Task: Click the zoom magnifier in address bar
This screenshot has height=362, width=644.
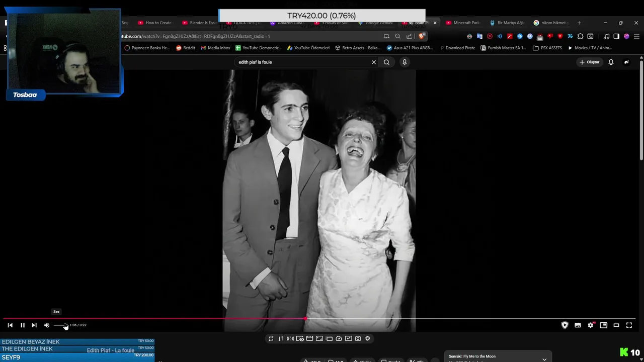Action: click(x=397, y=36)
